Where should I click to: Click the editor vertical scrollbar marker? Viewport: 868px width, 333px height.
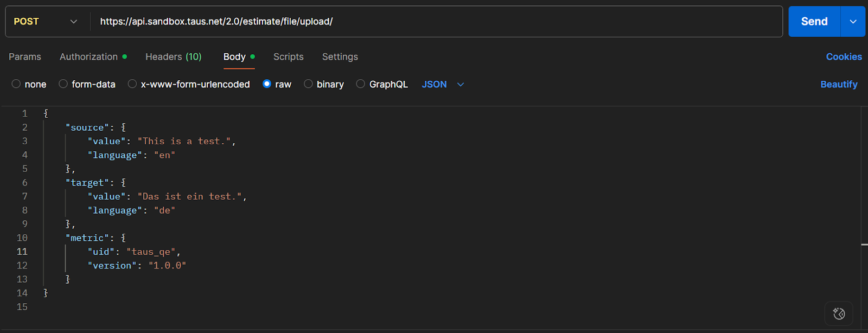pos(865,245)
